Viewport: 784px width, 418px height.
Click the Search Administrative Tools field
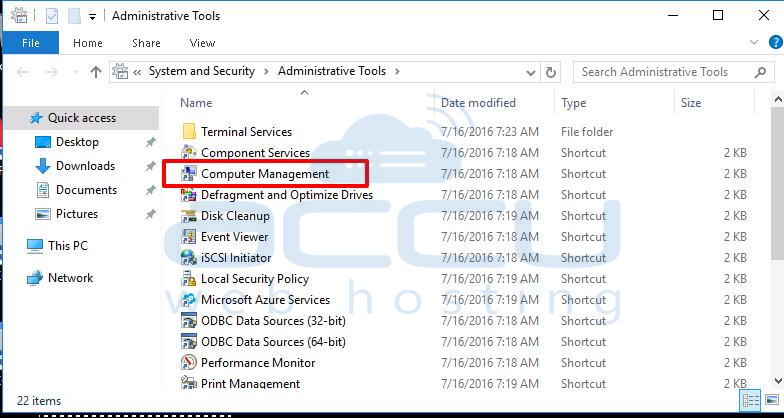[672, 72]
